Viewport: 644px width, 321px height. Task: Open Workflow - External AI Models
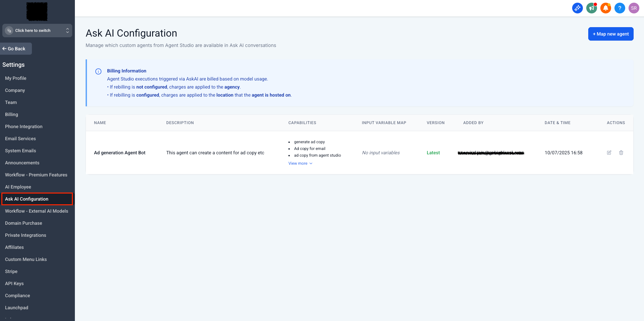[36, 211]
